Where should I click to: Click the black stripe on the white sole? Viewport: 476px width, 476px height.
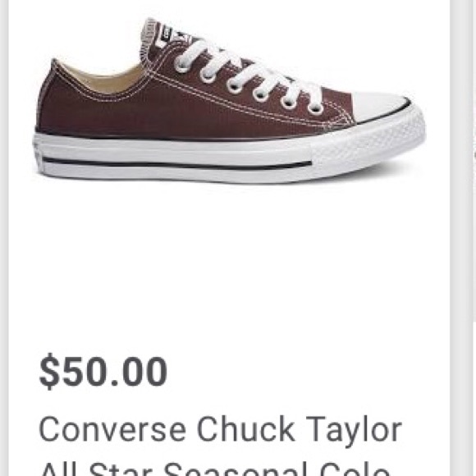click(177, 163)
